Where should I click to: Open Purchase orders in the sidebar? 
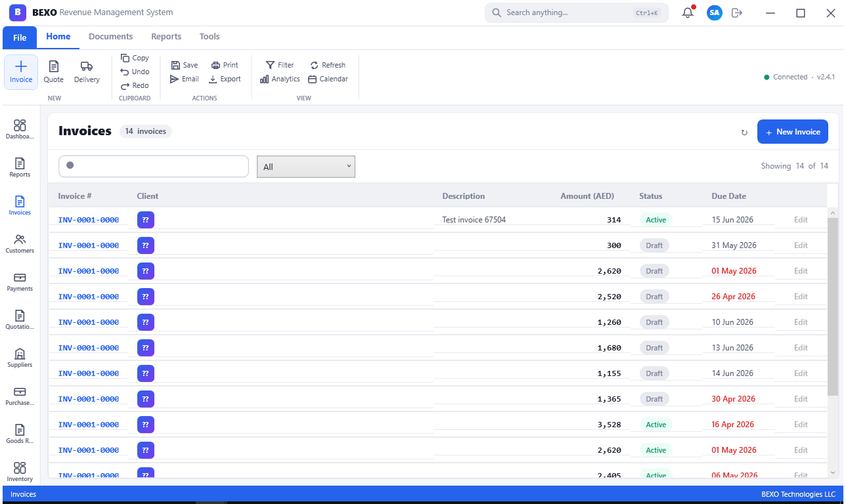[x=20, y=396]
